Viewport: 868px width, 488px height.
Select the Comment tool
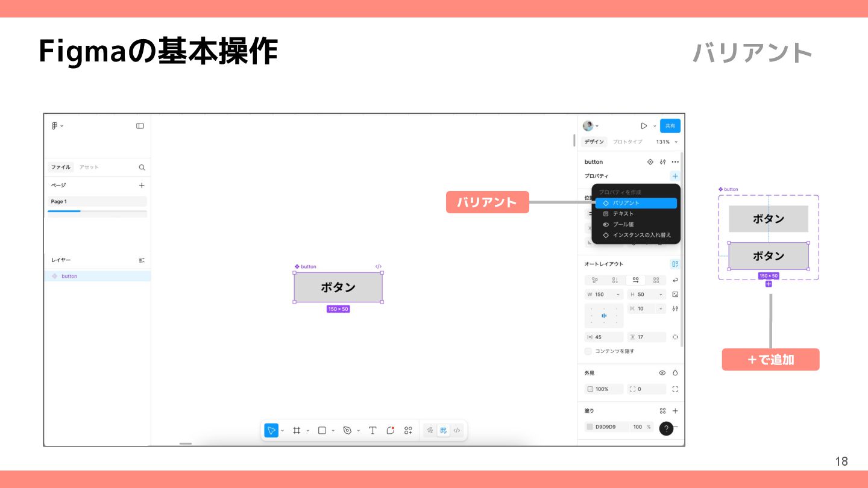(391, 430)
